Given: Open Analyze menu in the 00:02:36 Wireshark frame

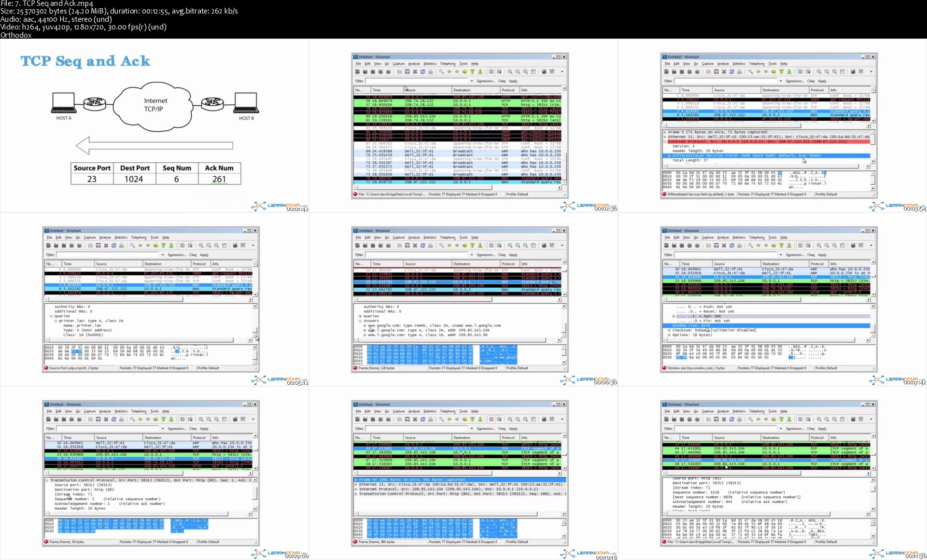Looking at the screenshot, I should click(414, 64).
